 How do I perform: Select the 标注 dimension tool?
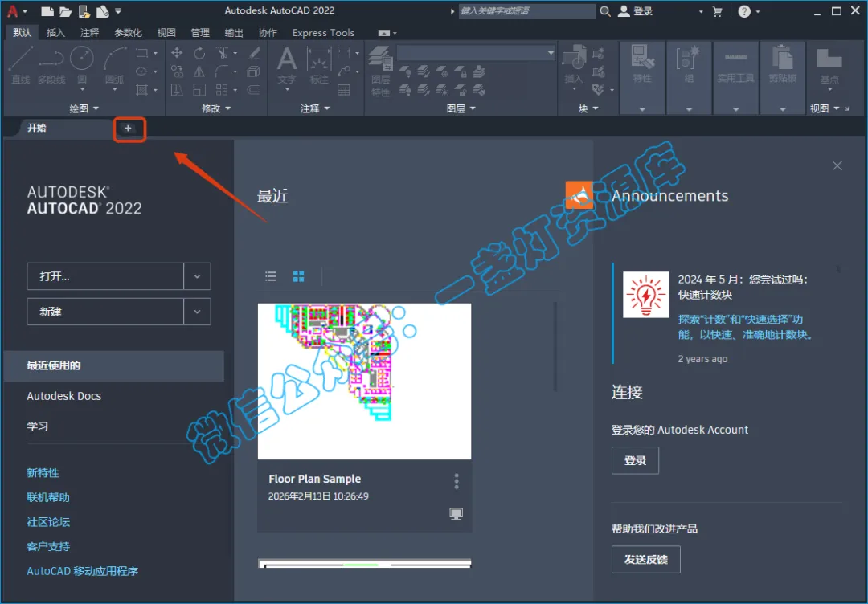pyautogui.click(x=319, y=65)
